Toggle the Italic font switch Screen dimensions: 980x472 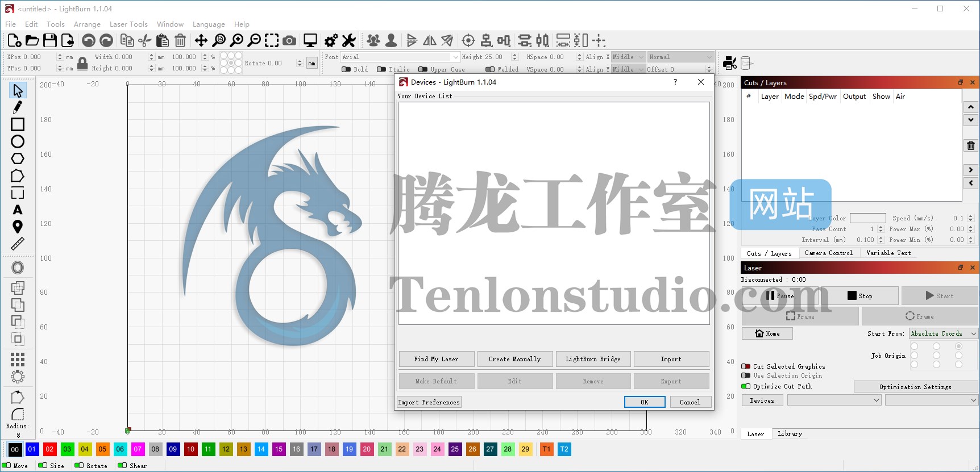coord(381,69)
